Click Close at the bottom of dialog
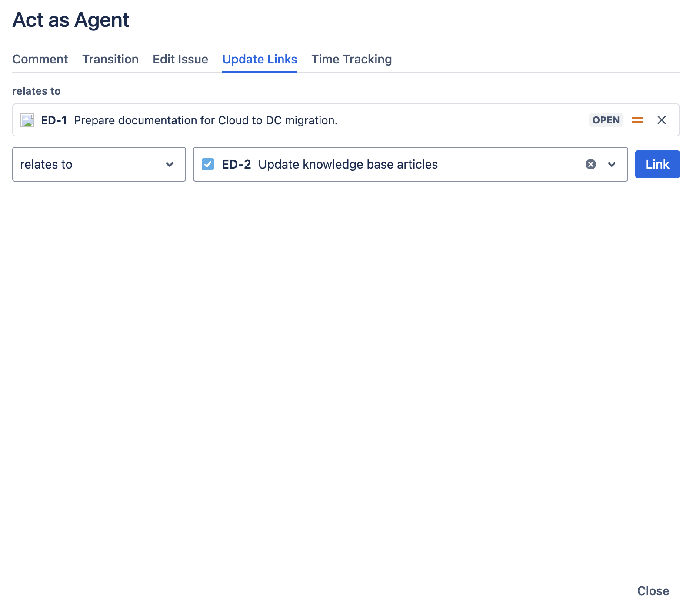 point(653,591)
